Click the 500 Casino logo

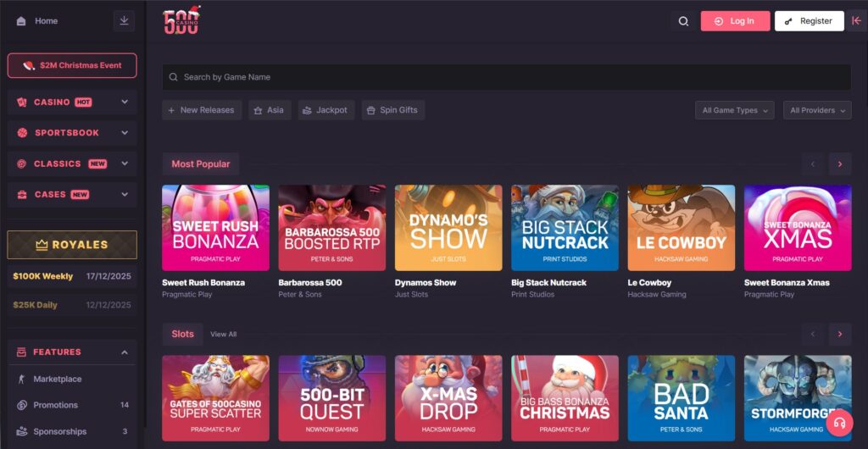[181, 20]
